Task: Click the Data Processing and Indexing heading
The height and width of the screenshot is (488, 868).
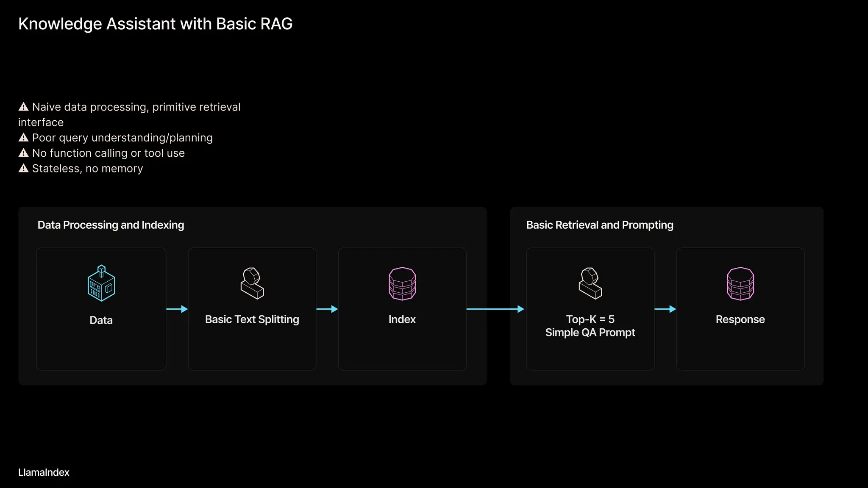Action: pyautogui.click(x=111, y=225)
